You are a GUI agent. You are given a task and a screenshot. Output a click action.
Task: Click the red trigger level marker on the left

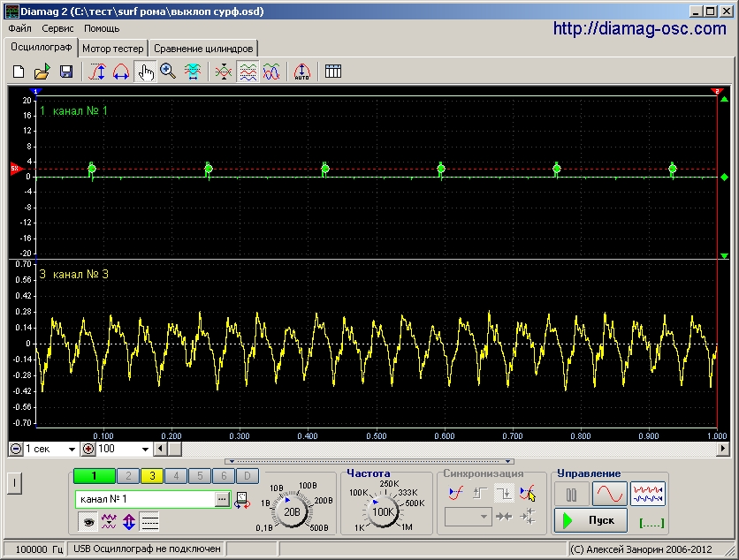(x=17, y=168)
